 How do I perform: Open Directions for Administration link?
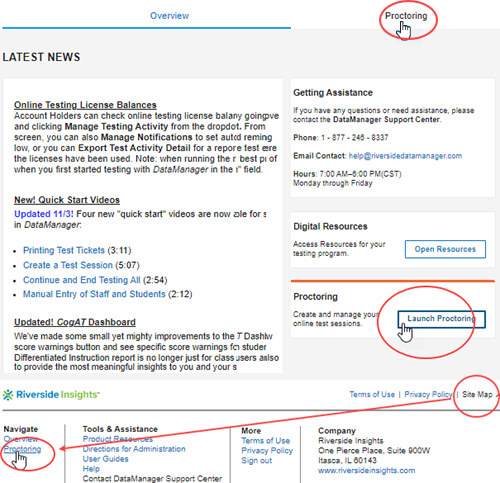pyautogui.click(x=134, y=449)
